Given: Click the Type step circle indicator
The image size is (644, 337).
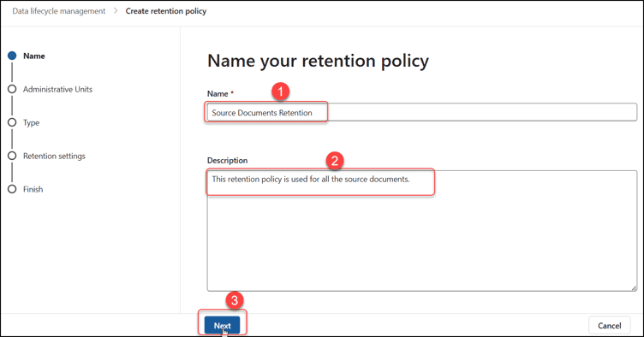Looking at the screenshot, I should [x=12, y=122].
